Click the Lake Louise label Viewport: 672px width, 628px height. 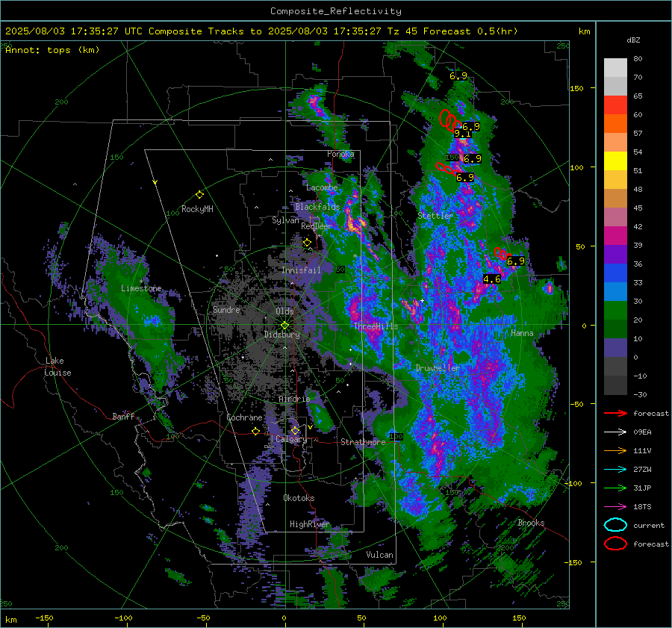58,367
